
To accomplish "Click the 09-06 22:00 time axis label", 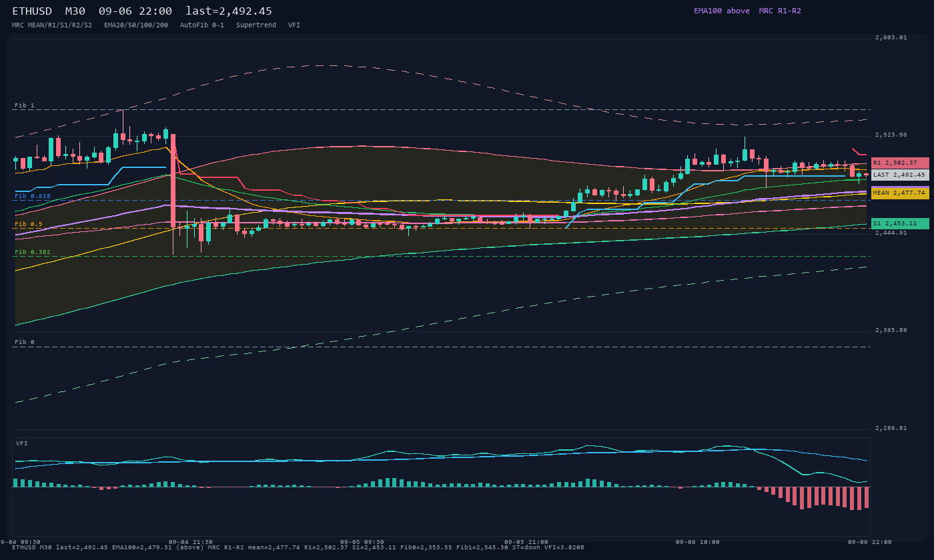I will [870, 542].
